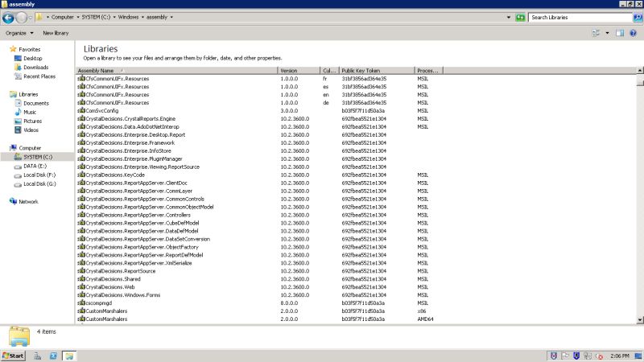
Task: Select cscompmgd assembly icon
Action: (x=81, y=303)
